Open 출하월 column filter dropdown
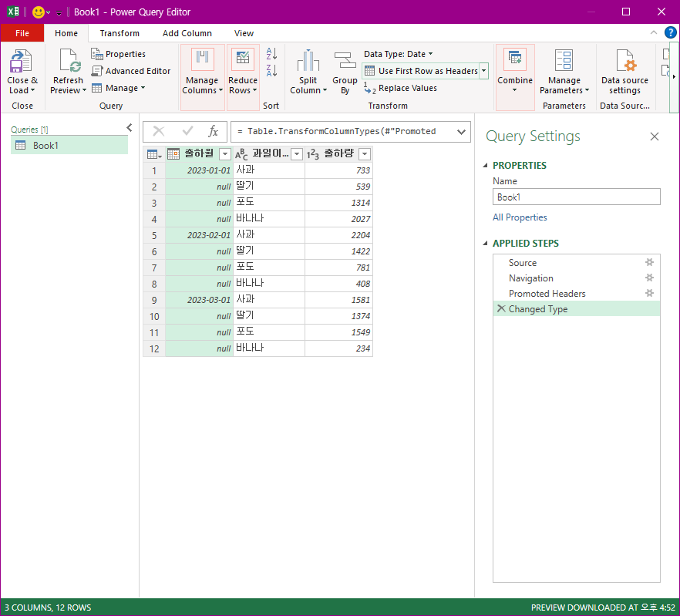 [x=224, y=154]
